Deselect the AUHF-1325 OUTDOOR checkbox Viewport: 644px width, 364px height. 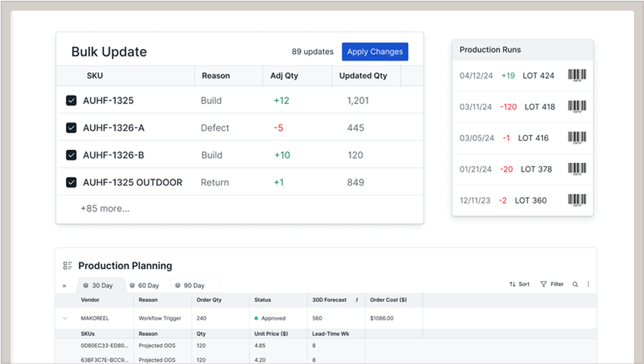tap(71, 182)
